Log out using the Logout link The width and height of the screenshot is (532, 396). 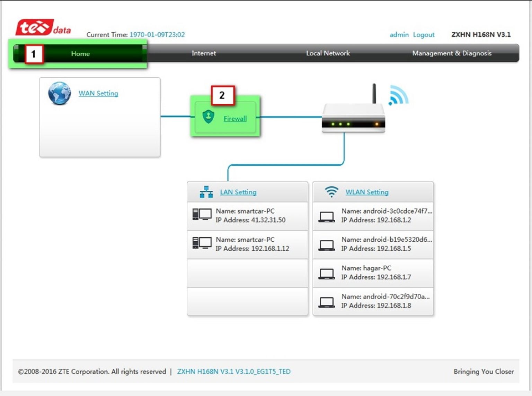click(x=424, y=35)
